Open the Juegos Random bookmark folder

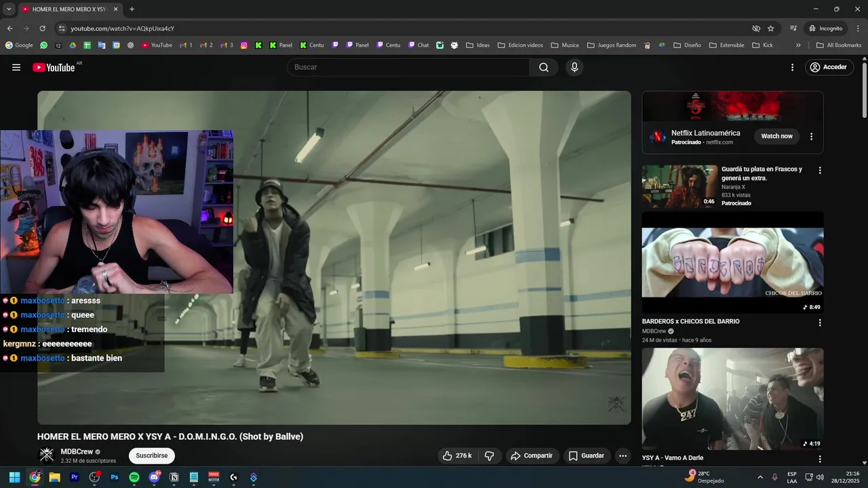(x=611, y=45)
